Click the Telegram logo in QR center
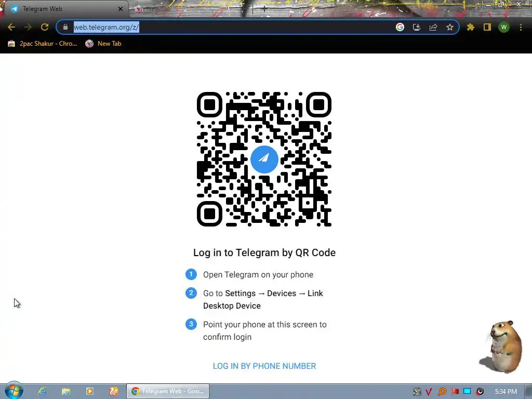This screenshot has height=399, width=532. pyautogui.click(x=264, y=159)
